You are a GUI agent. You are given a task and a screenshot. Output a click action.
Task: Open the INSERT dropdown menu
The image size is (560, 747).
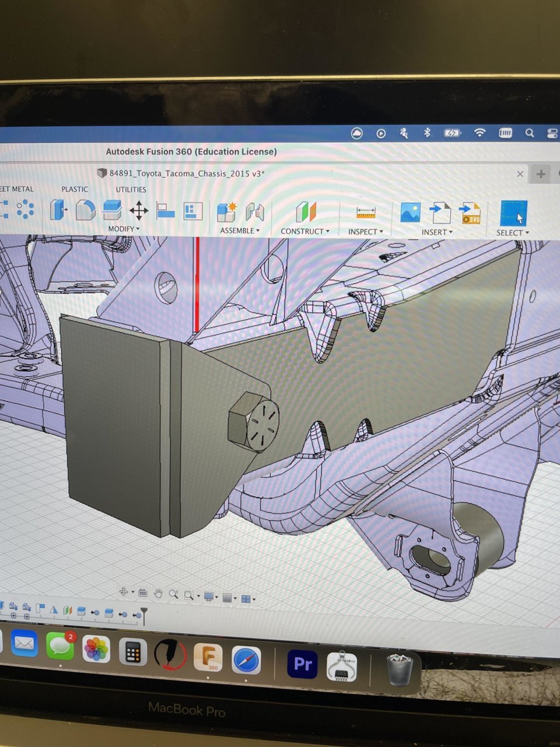[437, 232]
